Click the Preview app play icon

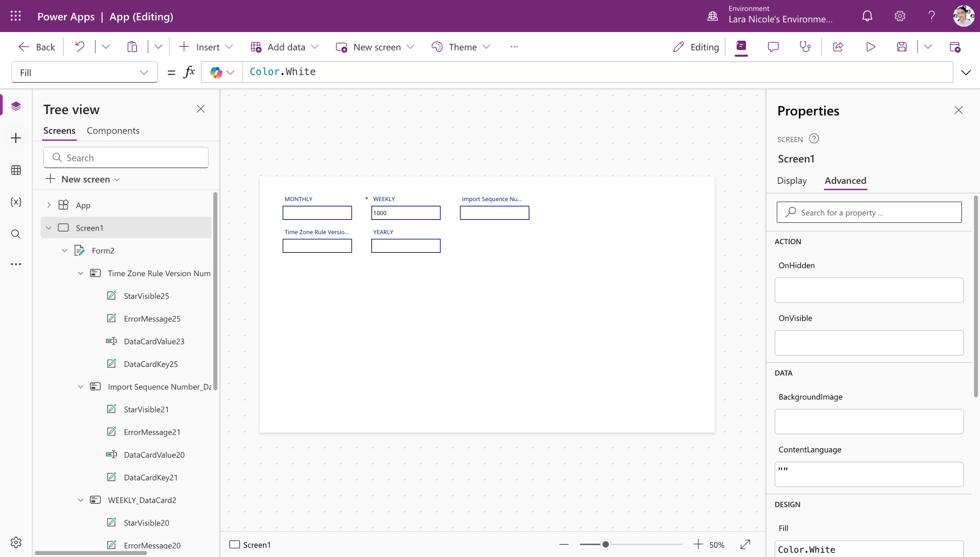[x=871, y=47]
